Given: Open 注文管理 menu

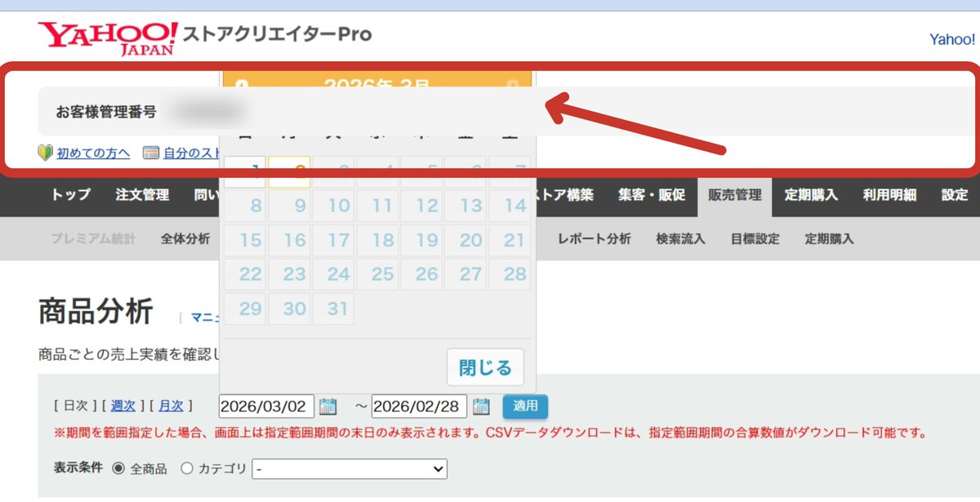Looking at the screenshot, I should [x=143, y=195].
